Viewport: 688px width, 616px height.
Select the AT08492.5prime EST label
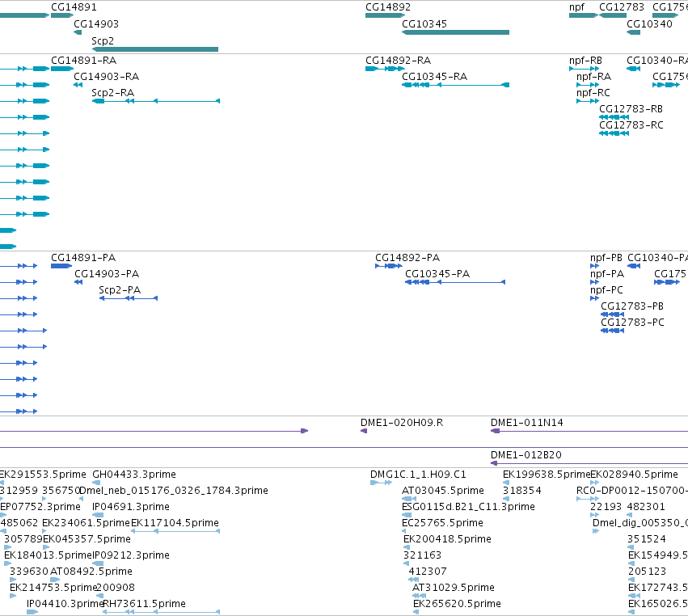coord(91,572)
